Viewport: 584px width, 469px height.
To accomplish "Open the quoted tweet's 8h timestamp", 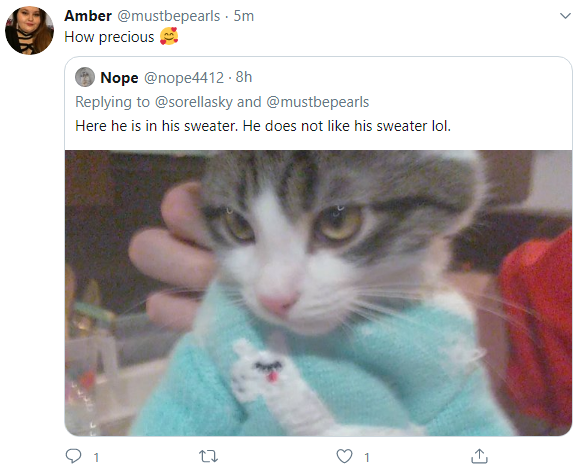I will (244, 77).
